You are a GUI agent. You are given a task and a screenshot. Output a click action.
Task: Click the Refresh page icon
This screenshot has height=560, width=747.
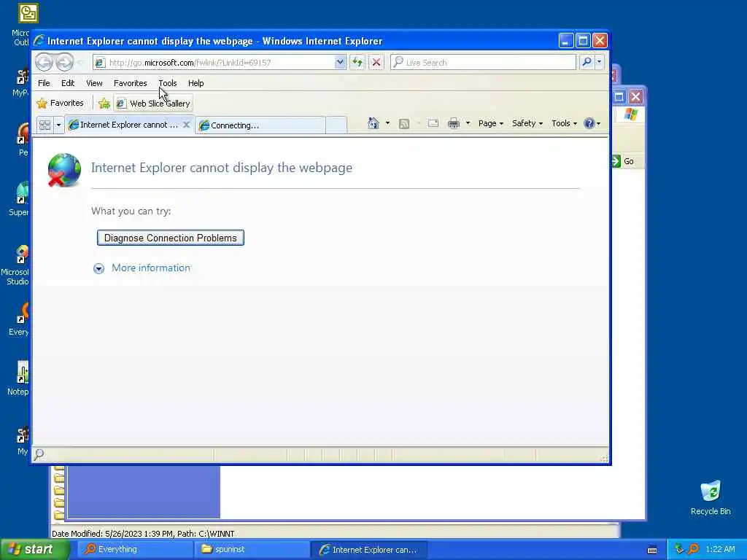click(x=357, y=62)
